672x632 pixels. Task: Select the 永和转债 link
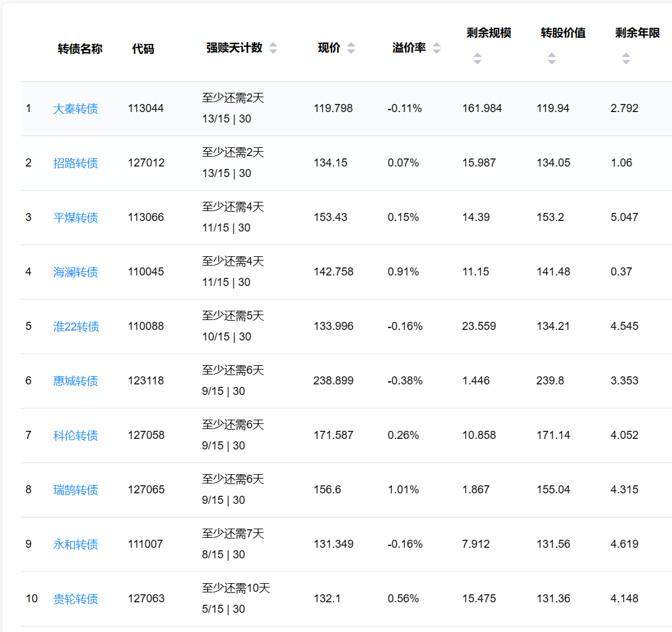pyautogui.click(x=76, y=545)
